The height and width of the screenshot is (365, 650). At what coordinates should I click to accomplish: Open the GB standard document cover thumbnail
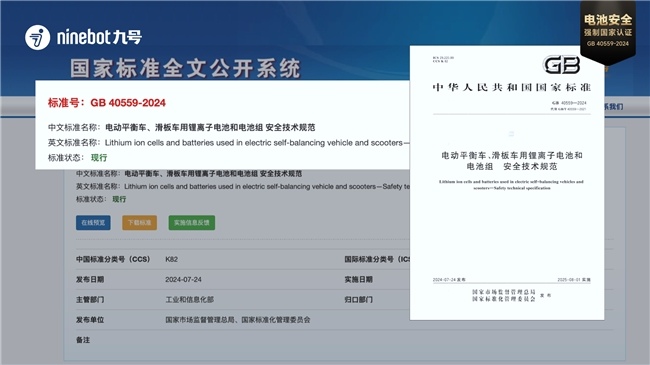click(507, 182)
